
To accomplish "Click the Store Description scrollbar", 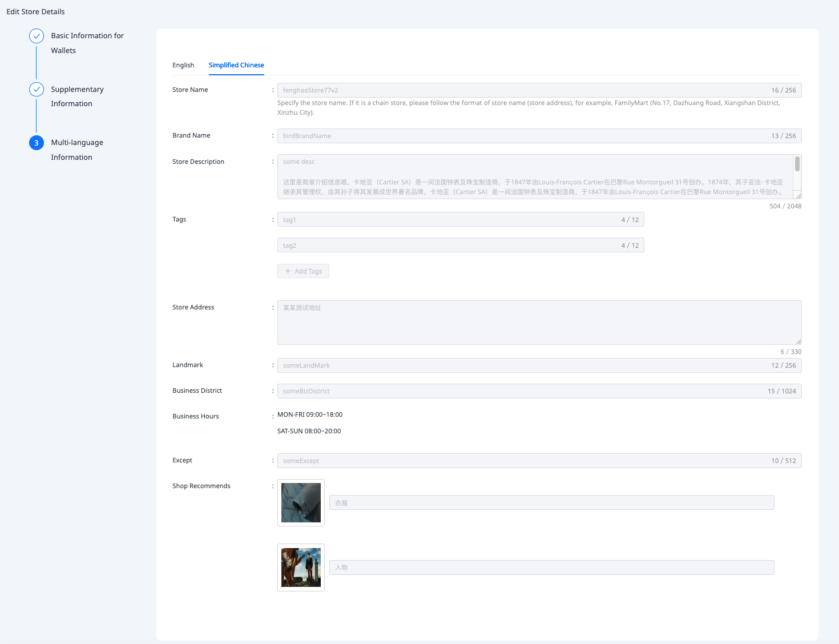I will 797,164.
